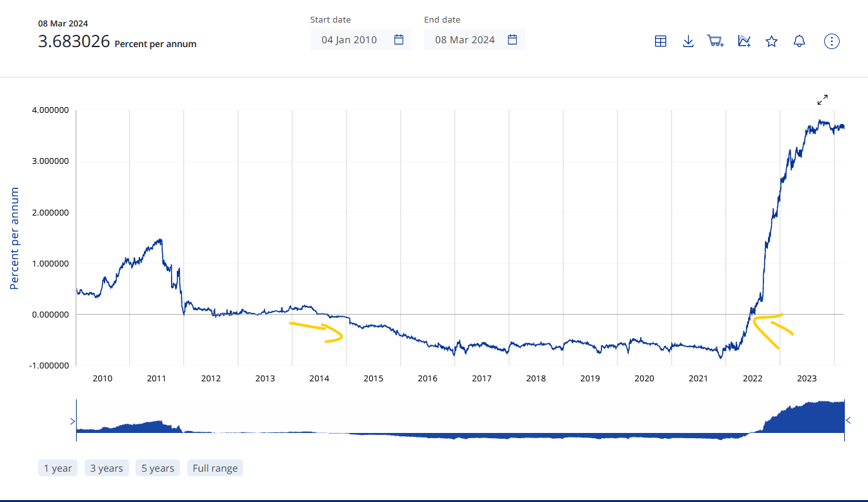Open the End date calendar picker

(x=512, y=40)
